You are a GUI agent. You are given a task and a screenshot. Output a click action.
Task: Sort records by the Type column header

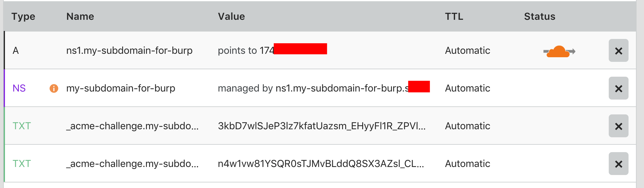click(x=23, y=16)
